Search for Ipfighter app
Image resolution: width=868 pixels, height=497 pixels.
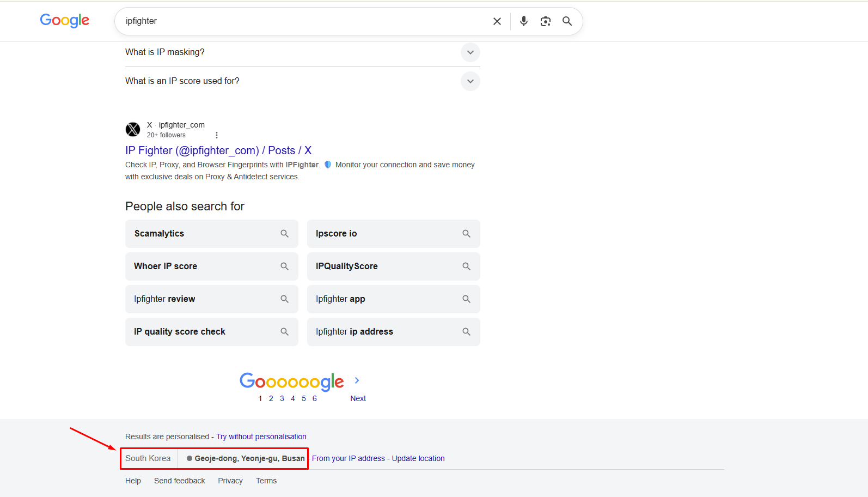coord(394,299)
